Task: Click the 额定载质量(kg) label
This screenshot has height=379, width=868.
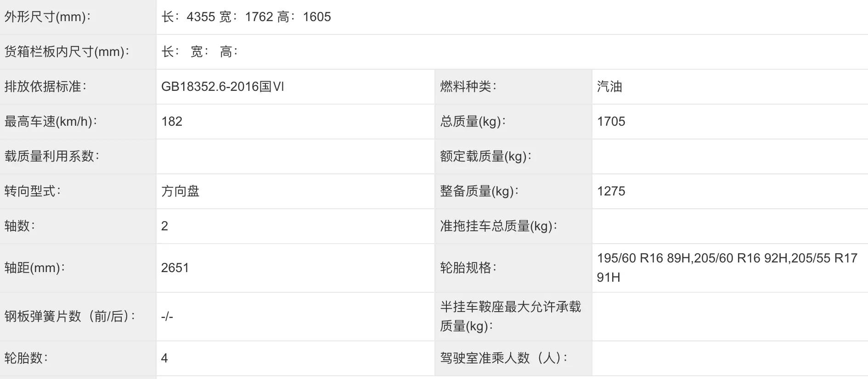Action: click(485, 156)
